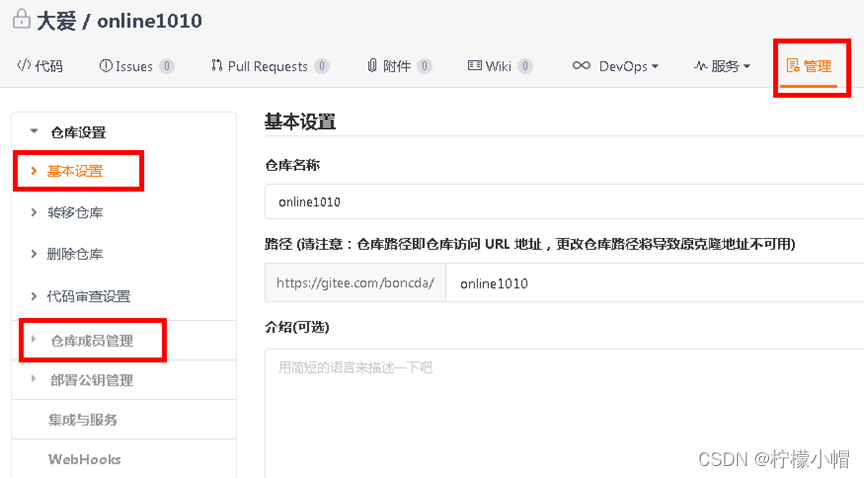Open 集成与服务 section
This screenshot has height=478, width=864.
tap(83, 420)
